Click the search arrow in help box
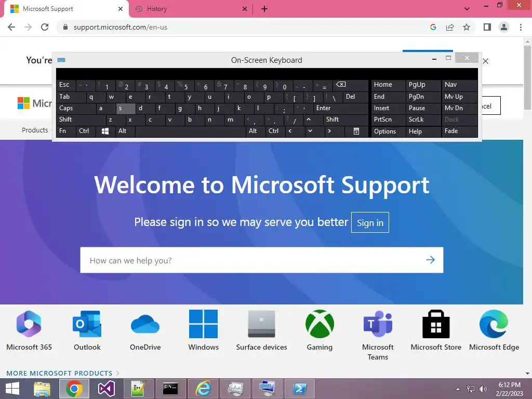Screen dimensions: 532x399 (x=430, y=260)
